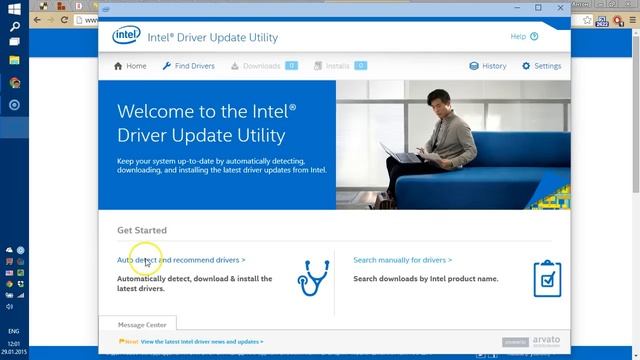Reload the page in the browser
Image resolution: width=640 pixels, height=360 pixels.
point(64,20)
